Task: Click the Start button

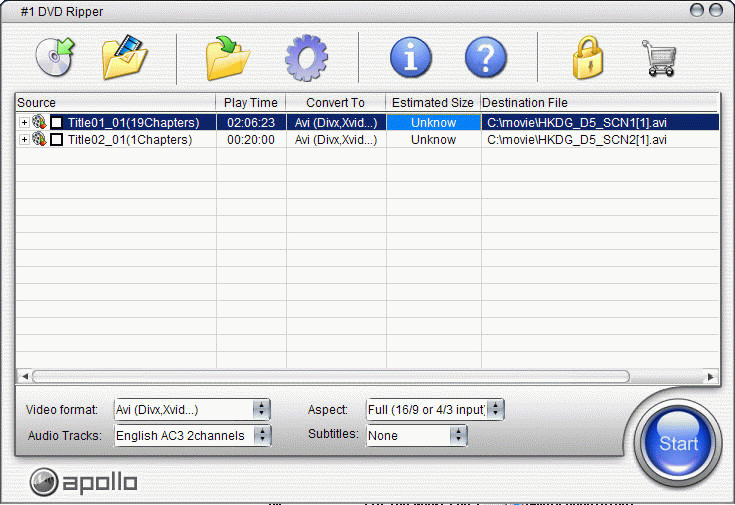Action: click(x=678, y=443)
